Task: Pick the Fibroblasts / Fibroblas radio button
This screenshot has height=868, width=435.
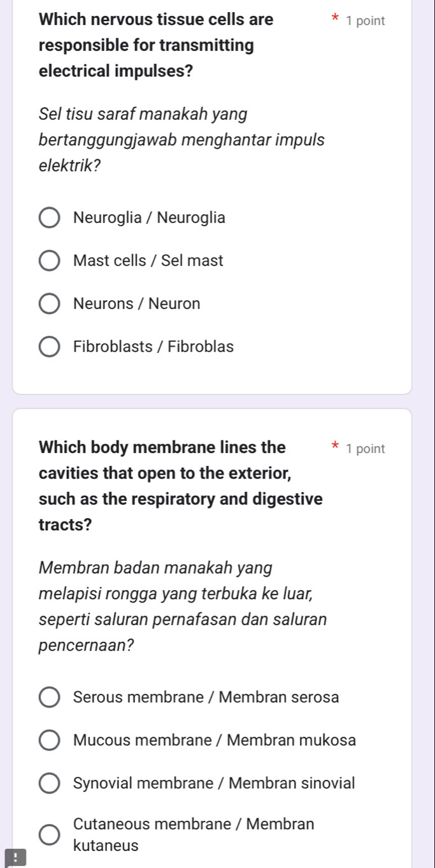Action: click(x=50, y=347)
